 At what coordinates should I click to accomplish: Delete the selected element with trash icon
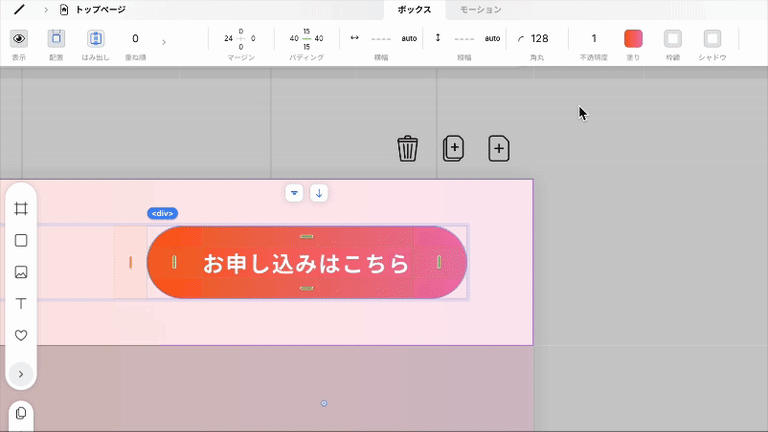pyautogui.click(x=408, y=148)
